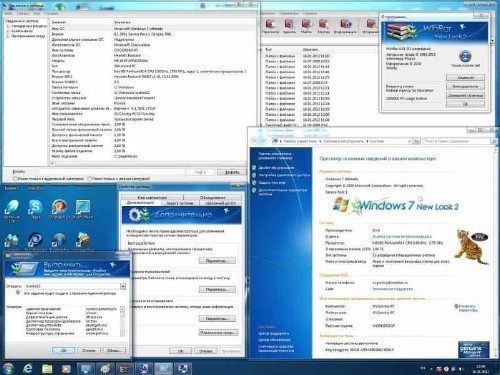Expand Software Environment node in System Information tree
Image resolution: width=500 pixels, height=375 pixels.
pyautogui.click(x=8, y=36)
